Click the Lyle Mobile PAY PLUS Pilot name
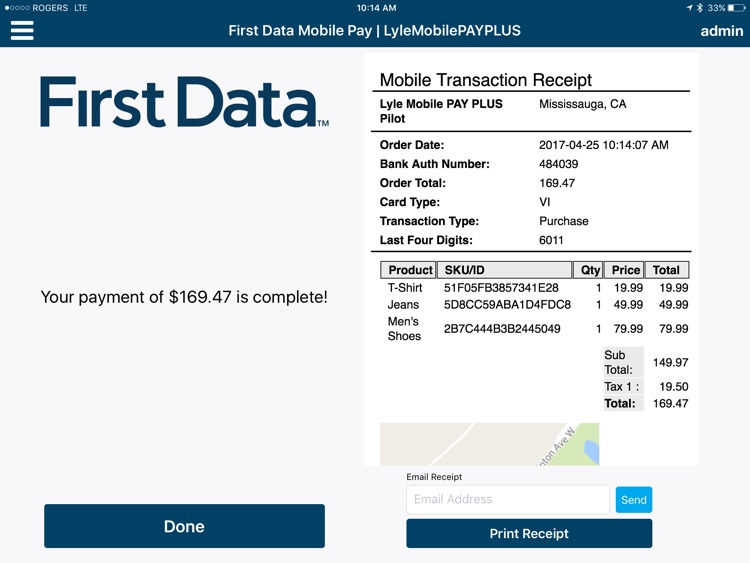Viewport: 750px width, 563px height. click(x=441, y=111)
